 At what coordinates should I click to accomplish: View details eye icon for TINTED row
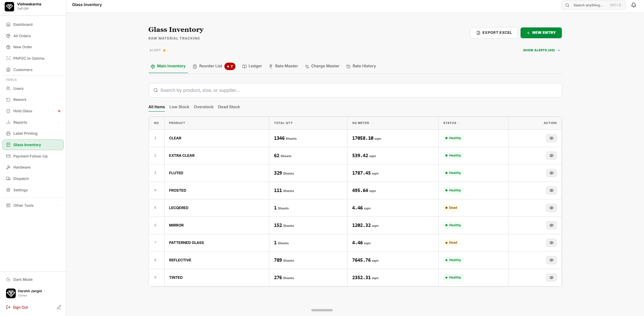[551, 277]
